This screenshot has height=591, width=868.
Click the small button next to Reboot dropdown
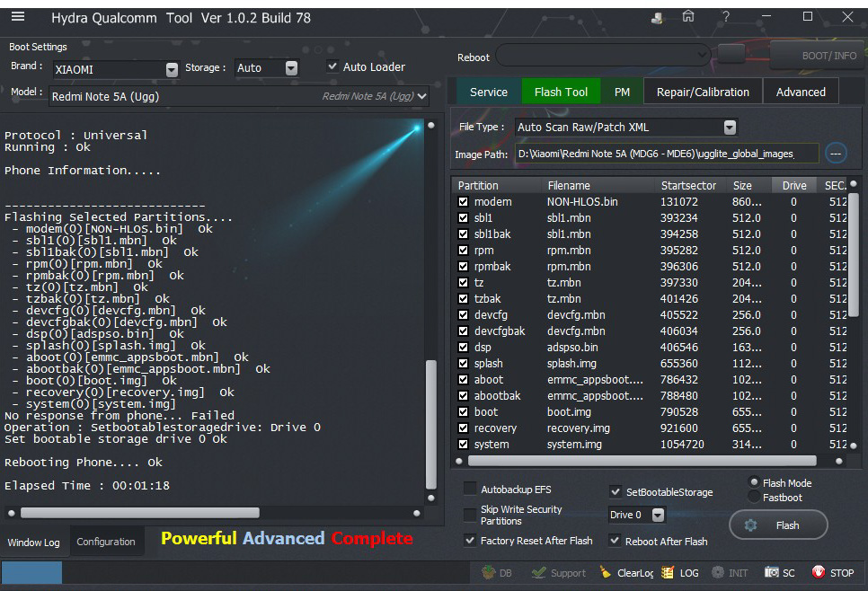click(731, 54)
